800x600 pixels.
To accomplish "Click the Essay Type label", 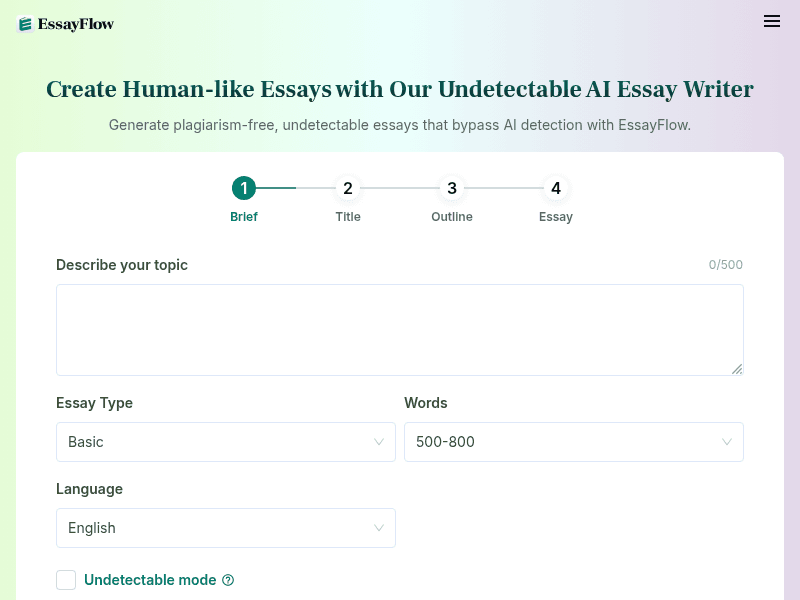I will 94,403.
